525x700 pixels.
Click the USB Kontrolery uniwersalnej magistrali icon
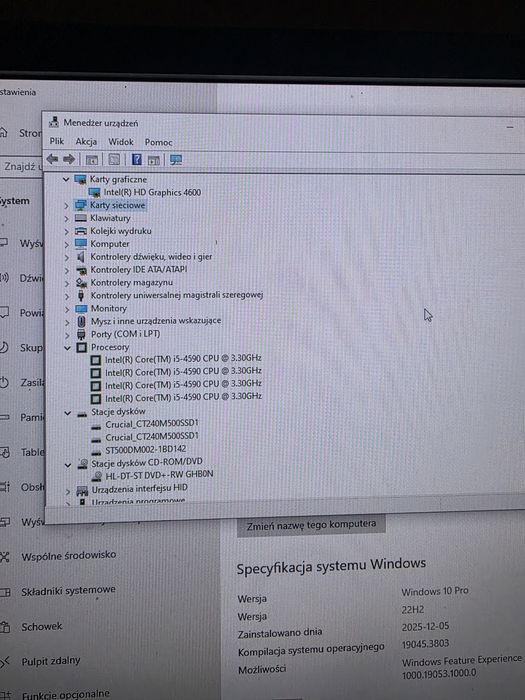point(81,295)
